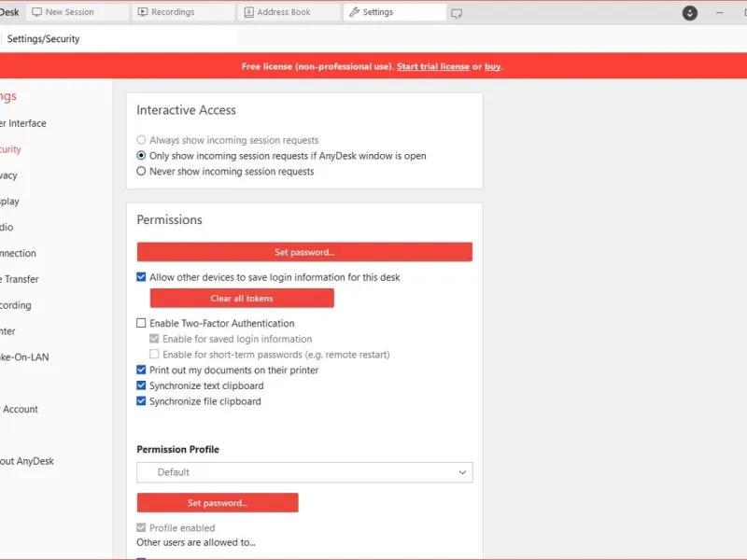Follow the Start trial license link
The width and height of the screenshot is (747, 560).
click(432, 66)
